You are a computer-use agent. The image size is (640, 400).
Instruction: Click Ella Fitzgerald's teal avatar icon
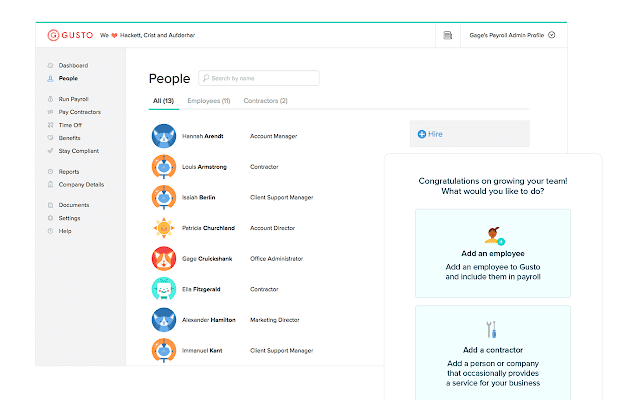[163, 289]
